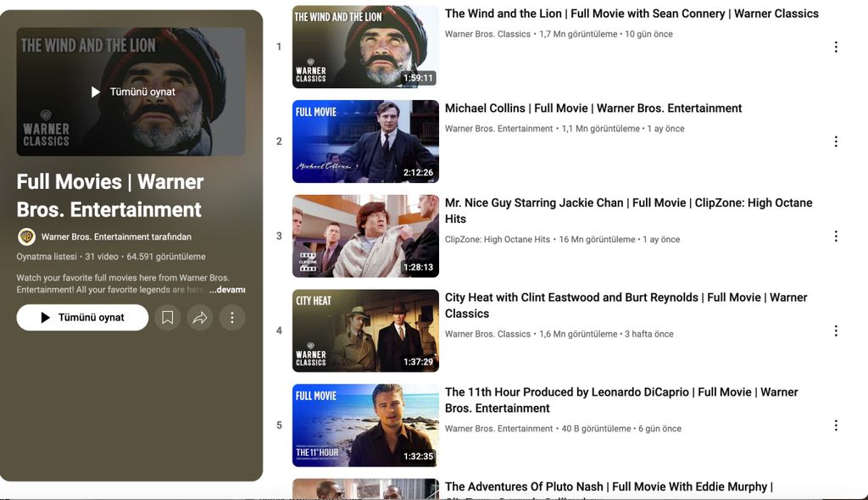The width and height of the screenshot is (868, 500).
Task: Expand the playlist description with devamı
Action: click(227, 288)
